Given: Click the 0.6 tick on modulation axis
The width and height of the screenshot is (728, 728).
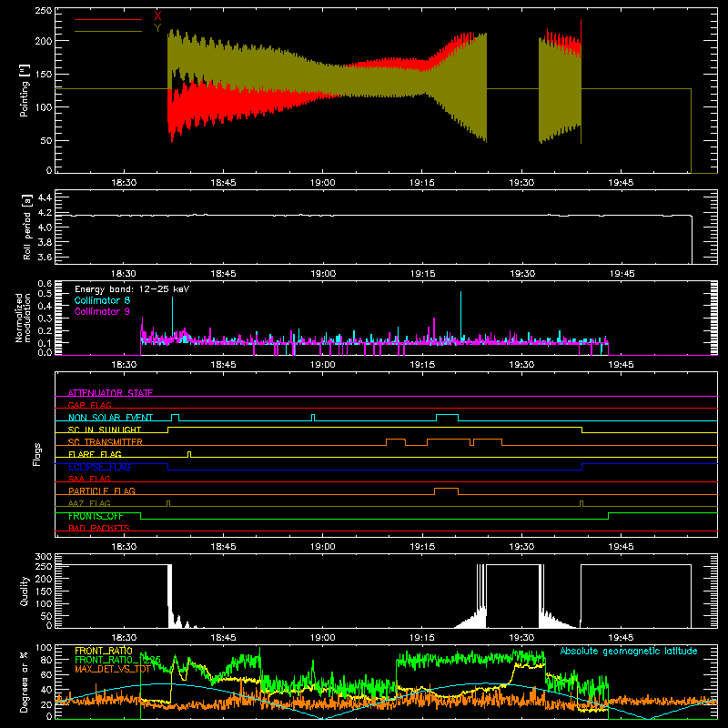Looking at the screenshot, I should coord(45,283).
